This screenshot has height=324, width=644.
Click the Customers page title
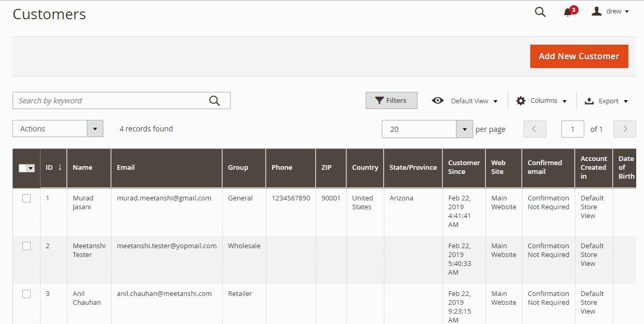coord(49,15)
